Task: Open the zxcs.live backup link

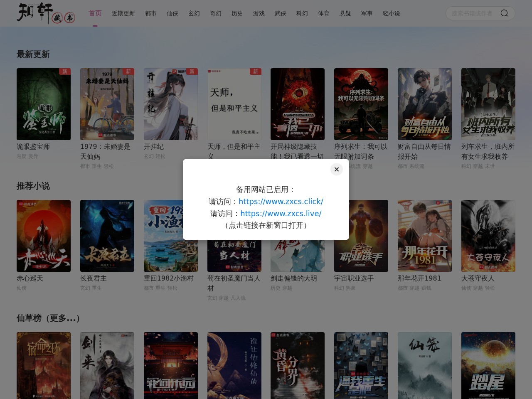Action: 281,214
